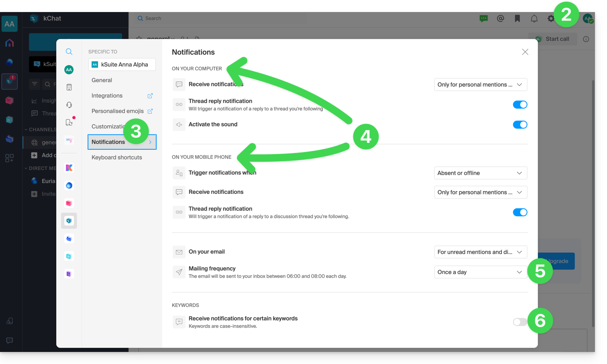The height and width of the screenshot is (364, 607).
Task: Open On your email notifications dropdown
Action: click(480, 252)
